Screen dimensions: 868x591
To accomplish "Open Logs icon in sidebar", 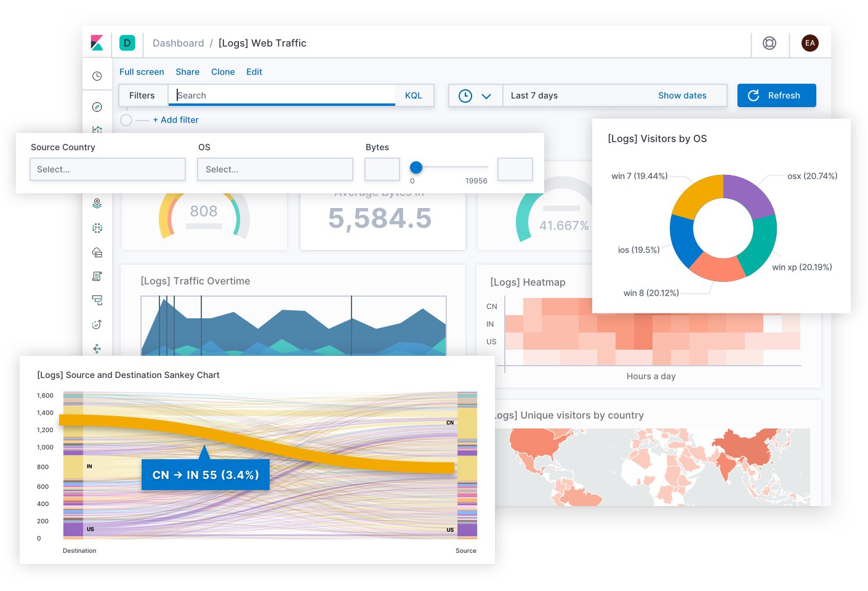I will coord(97,276).
